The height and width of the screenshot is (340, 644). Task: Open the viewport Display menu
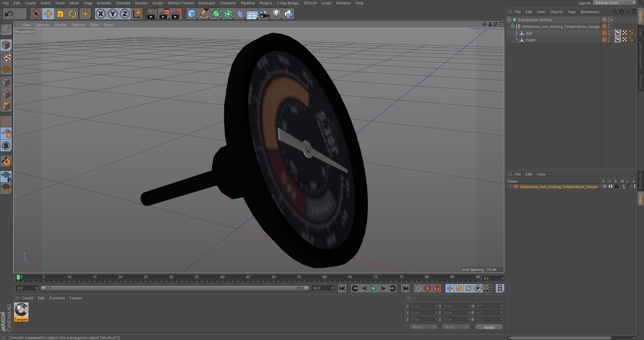pos(60,25)
